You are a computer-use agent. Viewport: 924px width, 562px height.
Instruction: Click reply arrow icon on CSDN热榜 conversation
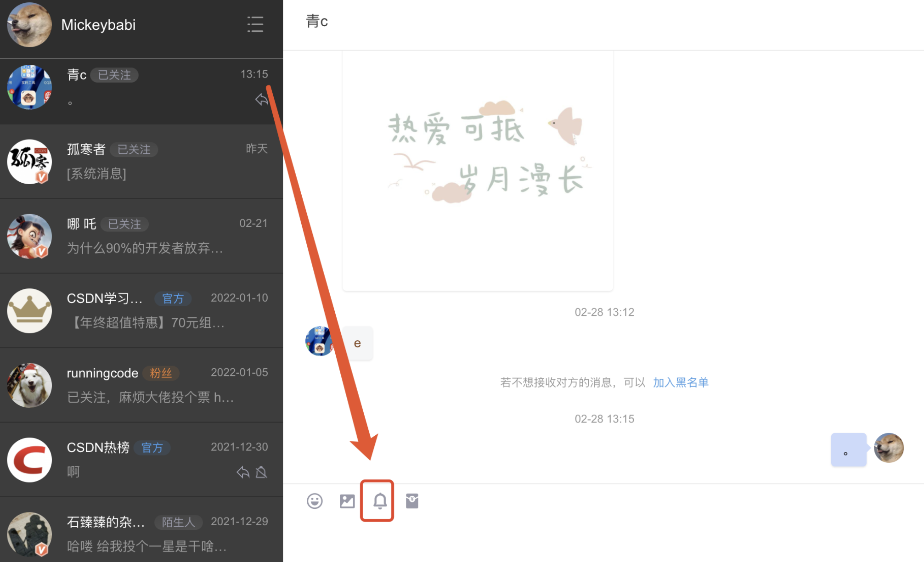[x=243, y=472]
